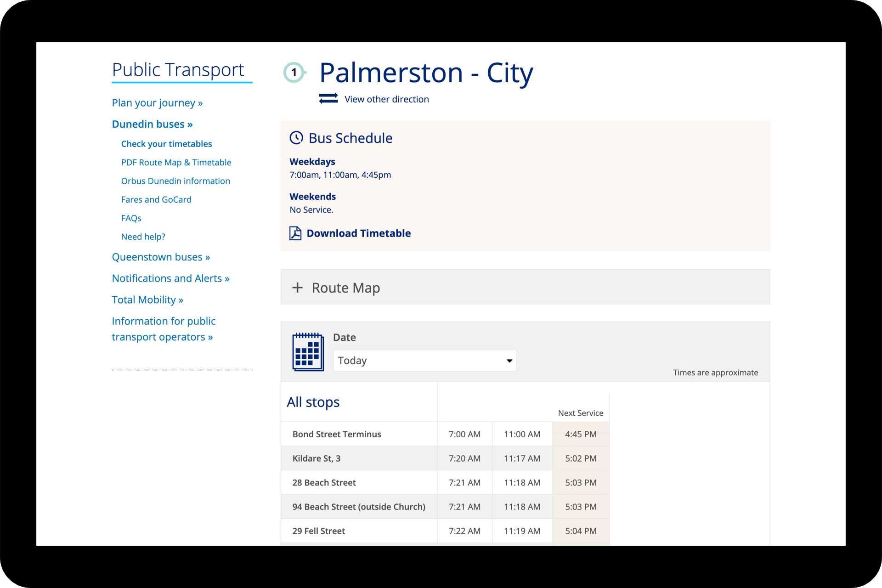Image resolution: width=882 pixels, height=588 pixels.
Task: Click the Bus Schedule clock icon
Action: click(x=296, y=138)
